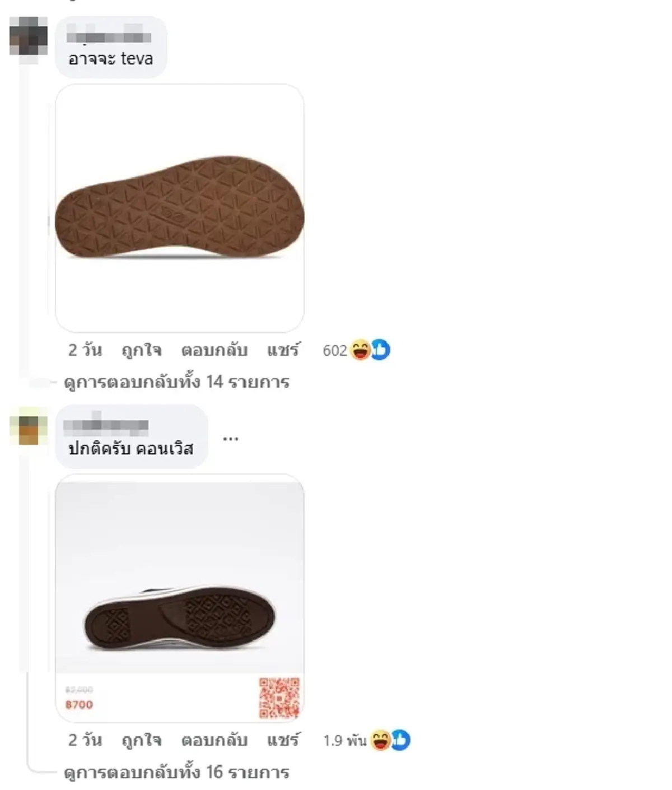Viewport: 672px width, 790px height.
Task: Expand all 14 replies under Teva comment
Action: pos(176,382)
